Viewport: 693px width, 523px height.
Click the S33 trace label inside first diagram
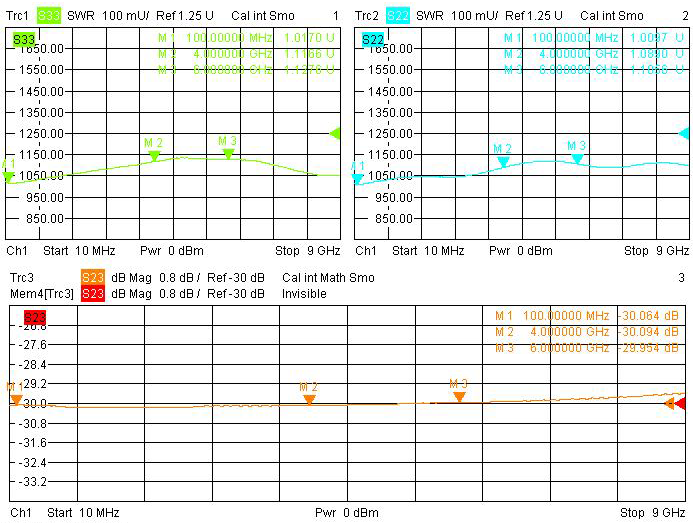[x=23, y=39]
